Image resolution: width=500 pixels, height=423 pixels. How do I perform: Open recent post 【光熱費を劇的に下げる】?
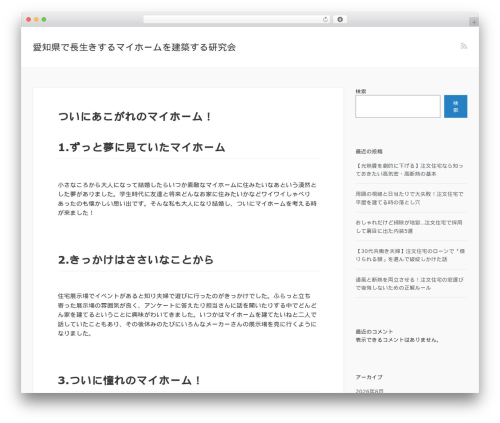click(409, 170)
